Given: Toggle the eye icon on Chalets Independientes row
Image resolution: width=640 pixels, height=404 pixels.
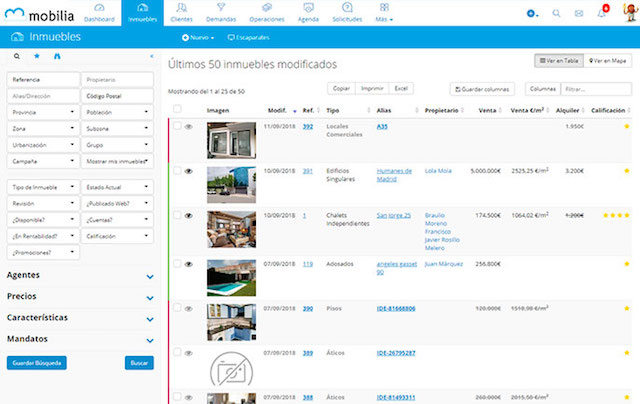Looking at the screenshot, I should click(x=189, y=215).
